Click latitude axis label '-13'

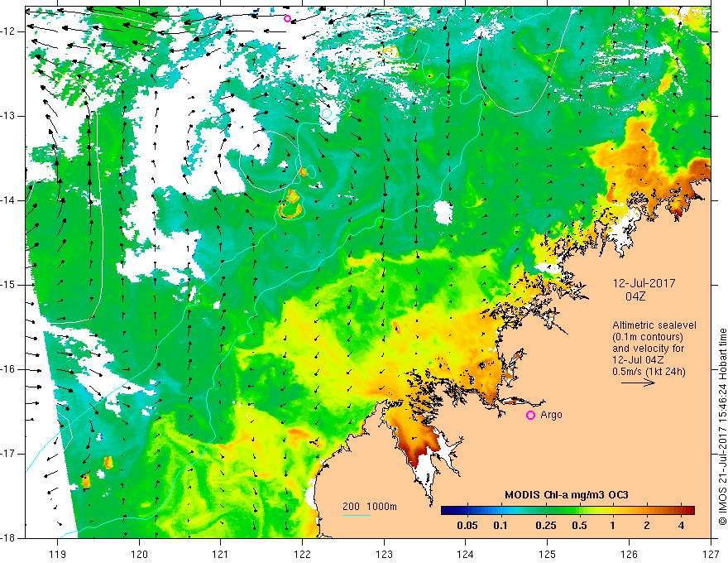coord(8,116)
